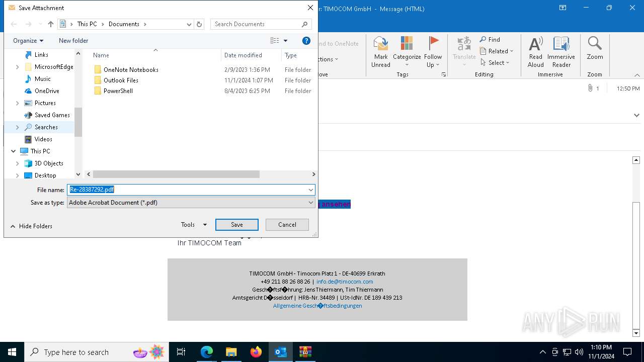Click the taskbar search box
This screenshot has width=644, height=362.
tap(96, 352)
